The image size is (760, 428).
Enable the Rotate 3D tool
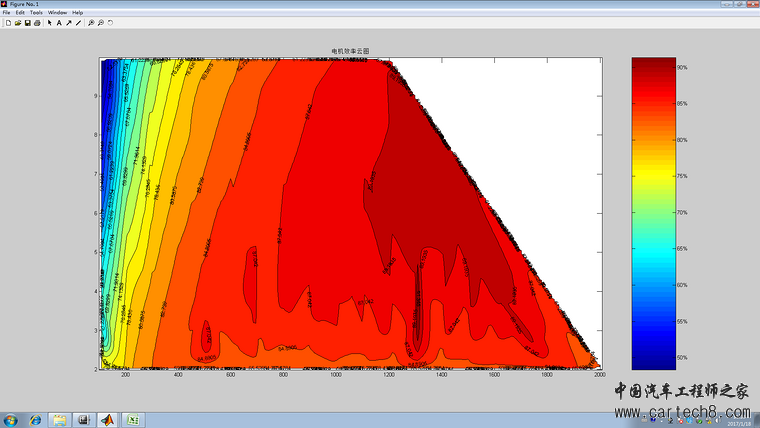(x=110, y=22)
